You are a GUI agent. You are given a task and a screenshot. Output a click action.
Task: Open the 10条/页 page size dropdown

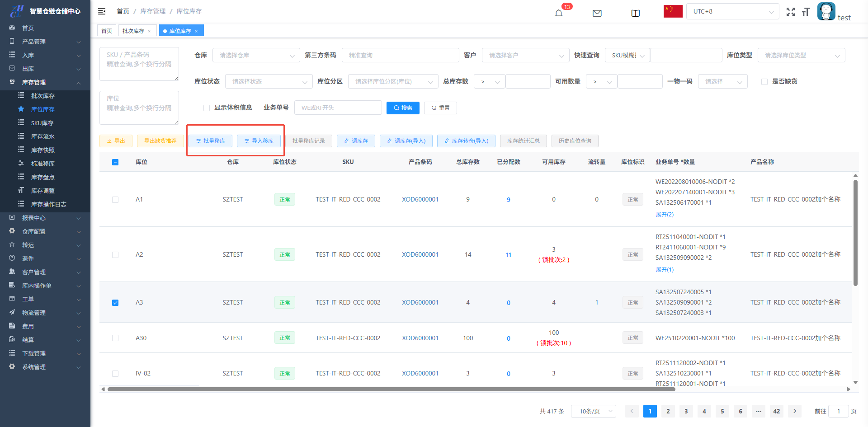point(593,411)
